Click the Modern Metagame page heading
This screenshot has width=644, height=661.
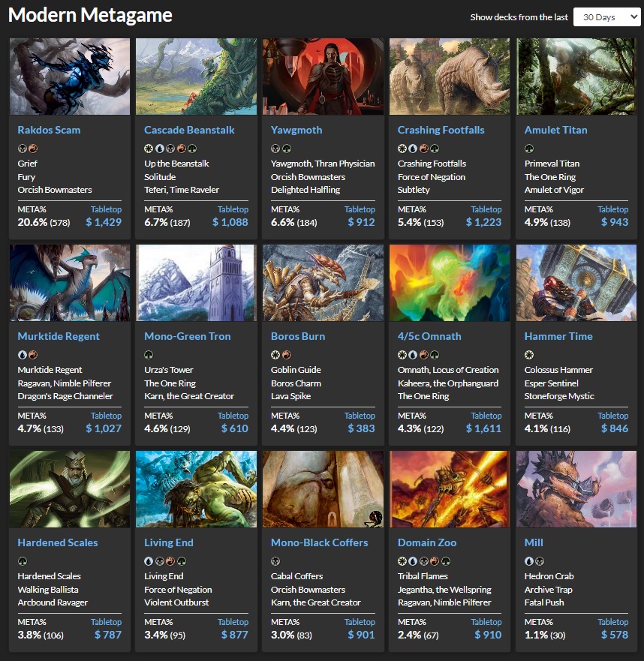90,15
